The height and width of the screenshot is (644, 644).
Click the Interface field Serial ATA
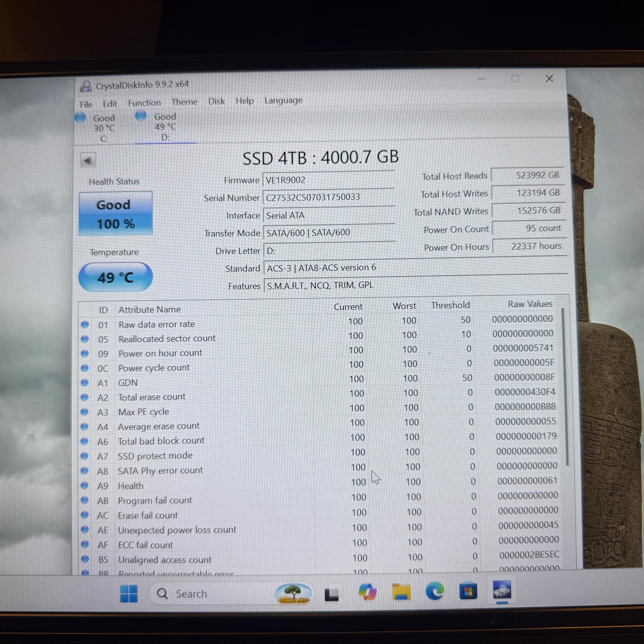(x=329, y=215)
